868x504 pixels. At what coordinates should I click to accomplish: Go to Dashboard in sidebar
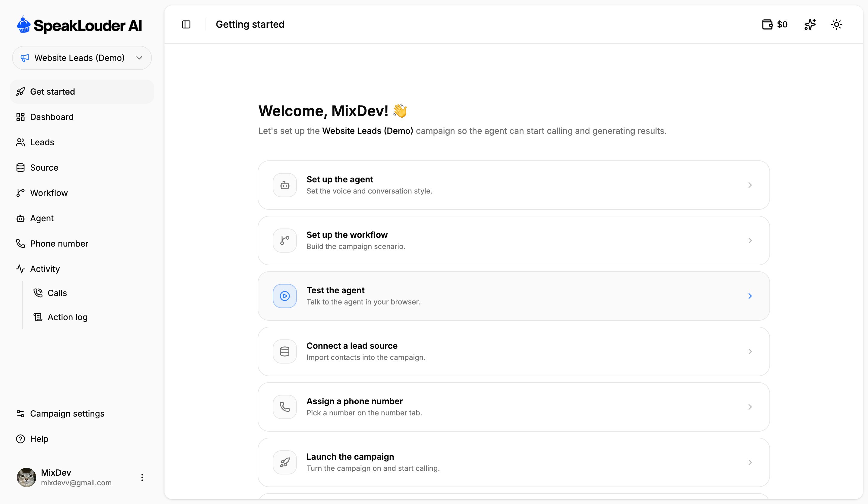(82, 117)
